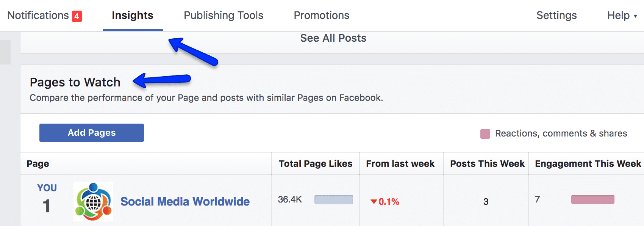644x226 pixels.
Task: Open Publishing Tools tab
Action: (224, 16)
